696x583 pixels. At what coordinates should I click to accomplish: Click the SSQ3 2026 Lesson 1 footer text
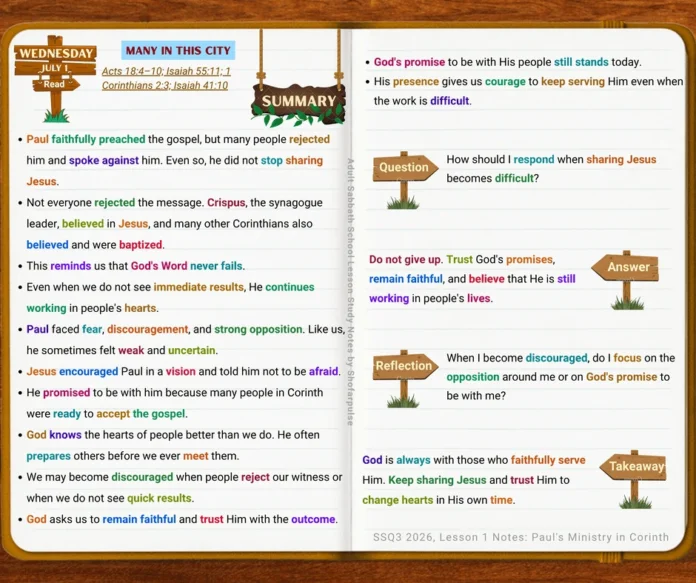click(x=521, y=537)
